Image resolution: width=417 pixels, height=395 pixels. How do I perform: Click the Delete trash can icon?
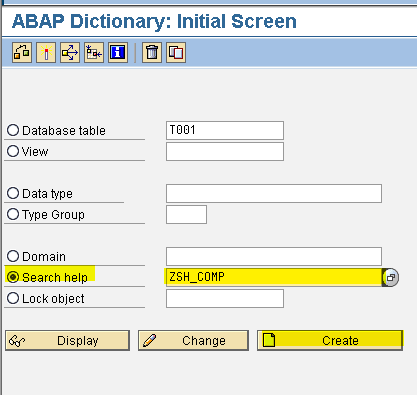tap(152, 53)
